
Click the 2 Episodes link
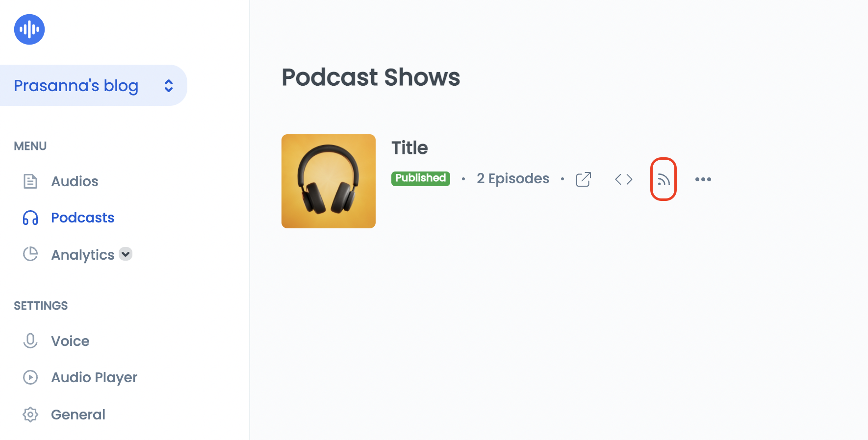click(x=513, y=179)
